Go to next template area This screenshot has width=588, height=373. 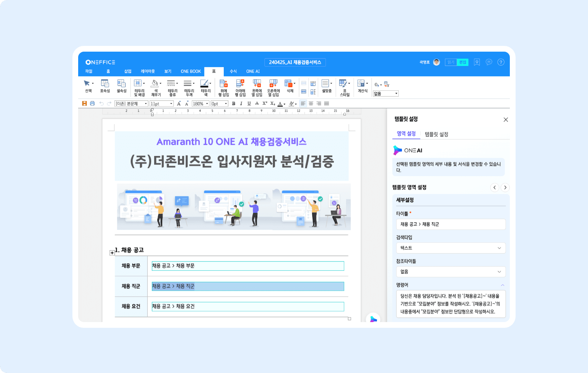pyautogui.click(x=505, y=187)
